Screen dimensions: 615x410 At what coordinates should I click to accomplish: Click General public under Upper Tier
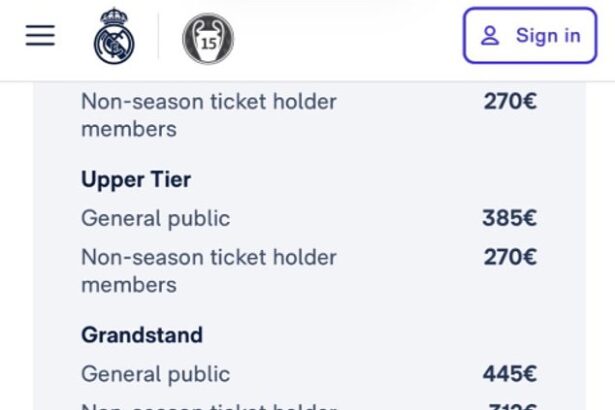click(x=155, y=218)
